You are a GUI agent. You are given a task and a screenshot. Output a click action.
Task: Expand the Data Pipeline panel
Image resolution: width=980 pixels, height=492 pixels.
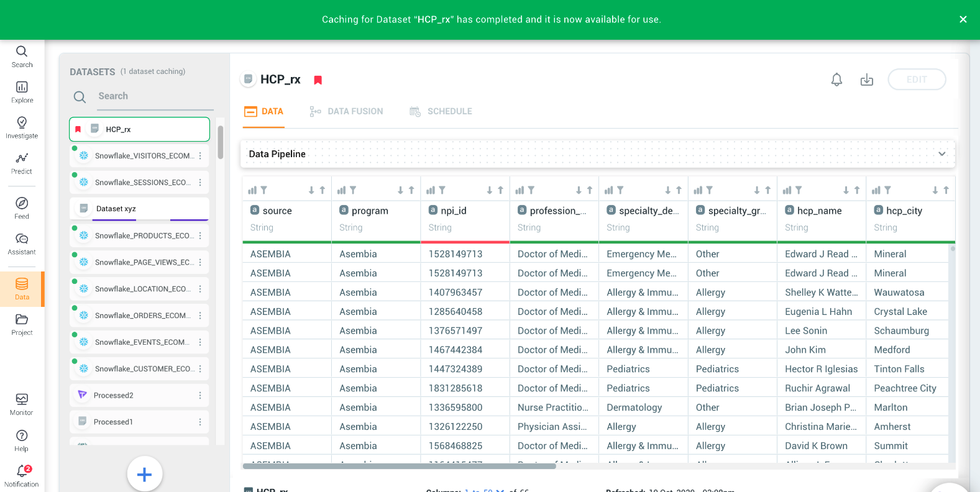click(942, 154)
